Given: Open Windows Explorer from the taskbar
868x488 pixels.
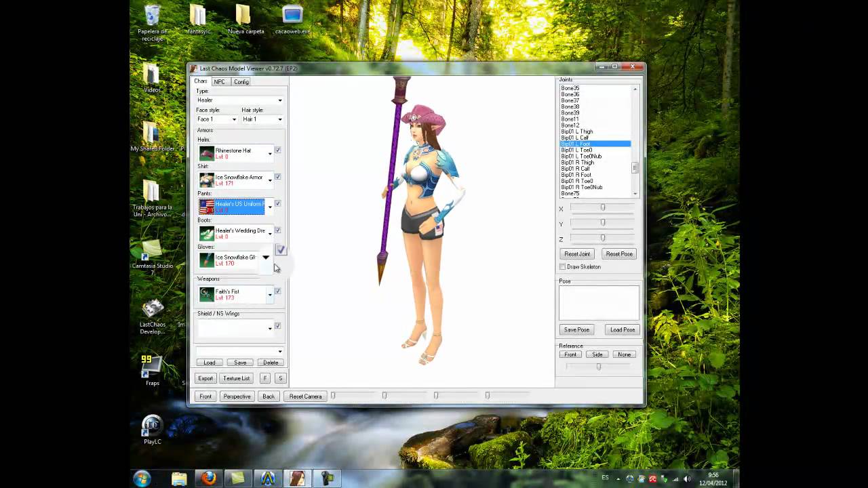Looking at the screenshot, I should click(179, 479).
